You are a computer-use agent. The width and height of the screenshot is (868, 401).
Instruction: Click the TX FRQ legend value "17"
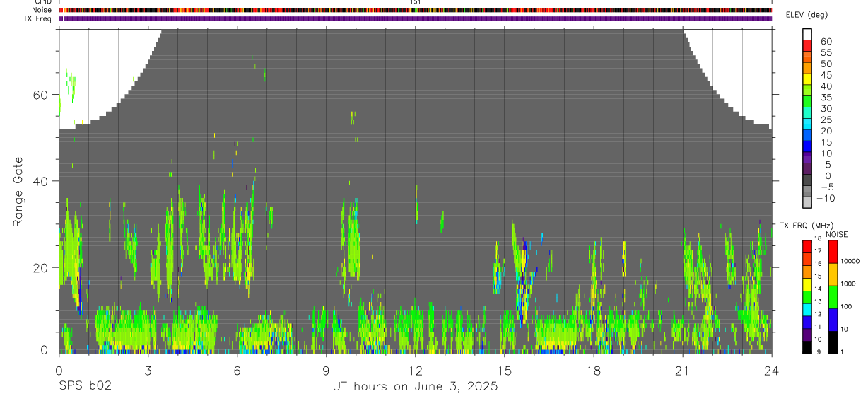pos(817,251)
